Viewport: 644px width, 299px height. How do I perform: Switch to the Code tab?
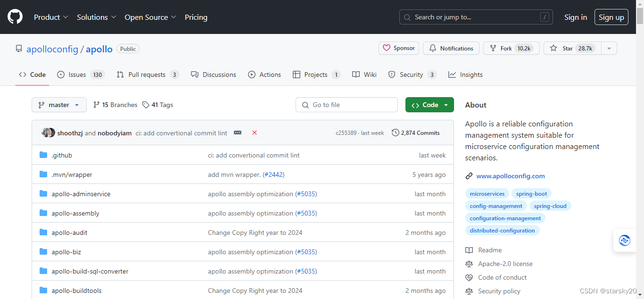point(32,75)
